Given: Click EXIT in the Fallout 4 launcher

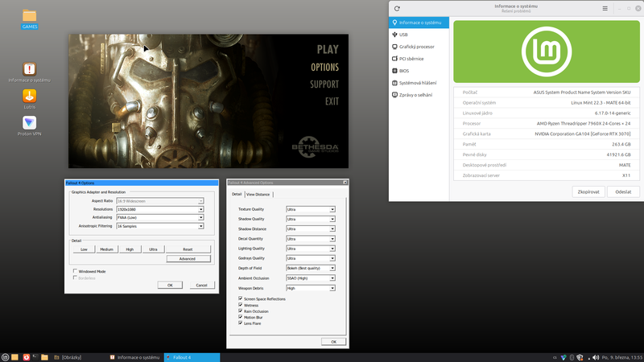Looking at the screenshot, I should click(x=332, y=101).
